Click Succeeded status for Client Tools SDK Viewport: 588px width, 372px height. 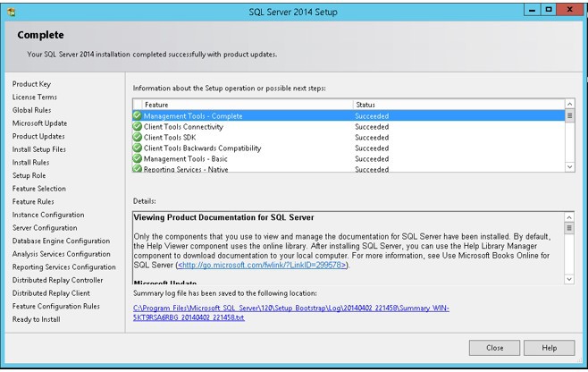(x=372, y=138)
